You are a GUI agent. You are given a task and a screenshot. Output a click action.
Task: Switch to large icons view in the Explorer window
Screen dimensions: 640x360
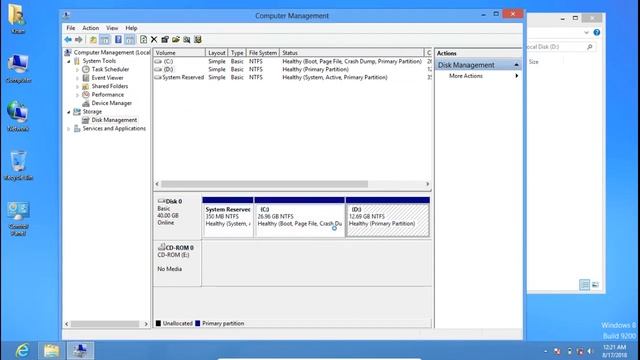tap(596, 284)
